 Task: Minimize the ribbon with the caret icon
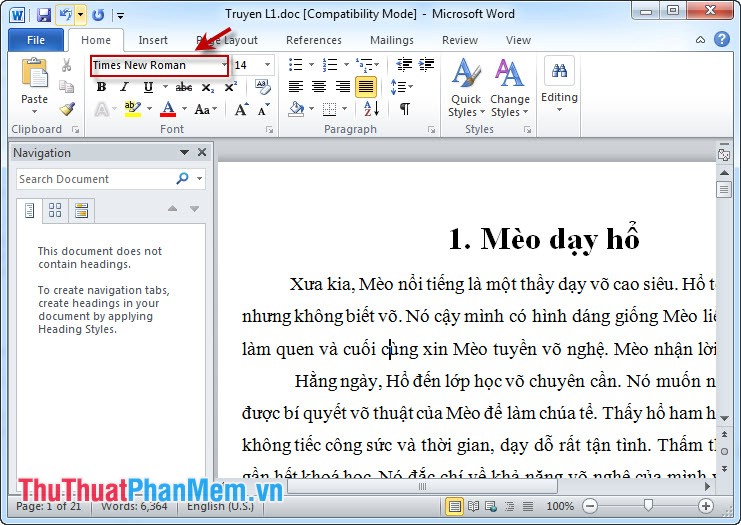[700, 40]
